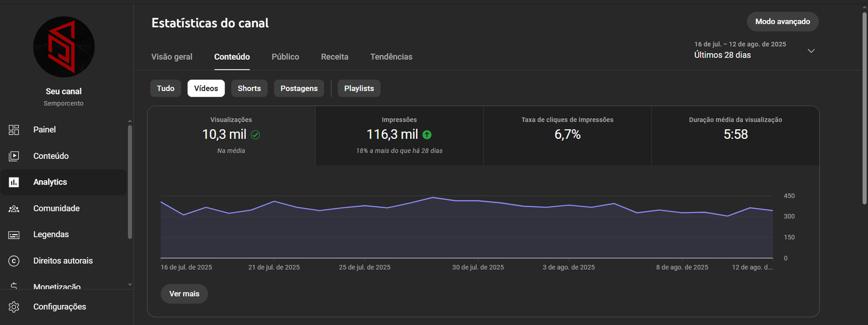Click the sidebar scrollbar thumb
Image resolution: width=868 pixels, height=325 pixels.
click(x=130, y=182)
